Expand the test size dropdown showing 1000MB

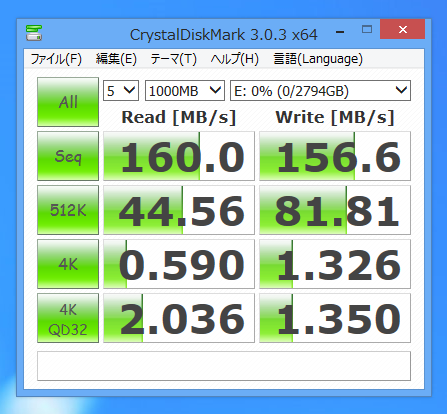click(185, 91)
